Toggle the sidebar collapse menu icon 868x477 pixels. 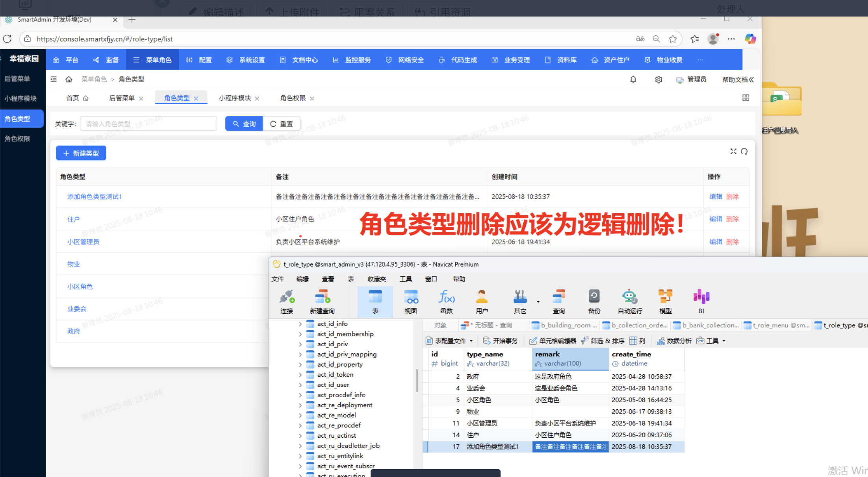click(x=54, y=79)
